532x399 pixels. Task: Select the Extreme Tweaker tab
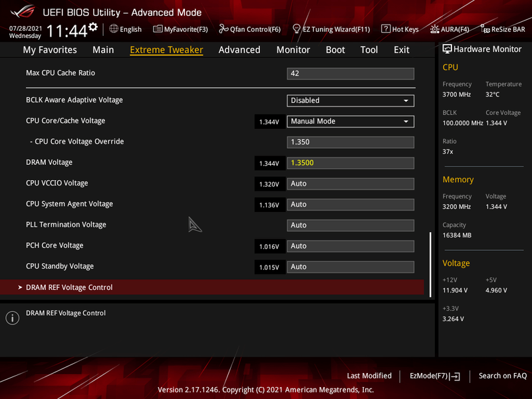click(167, 49)
